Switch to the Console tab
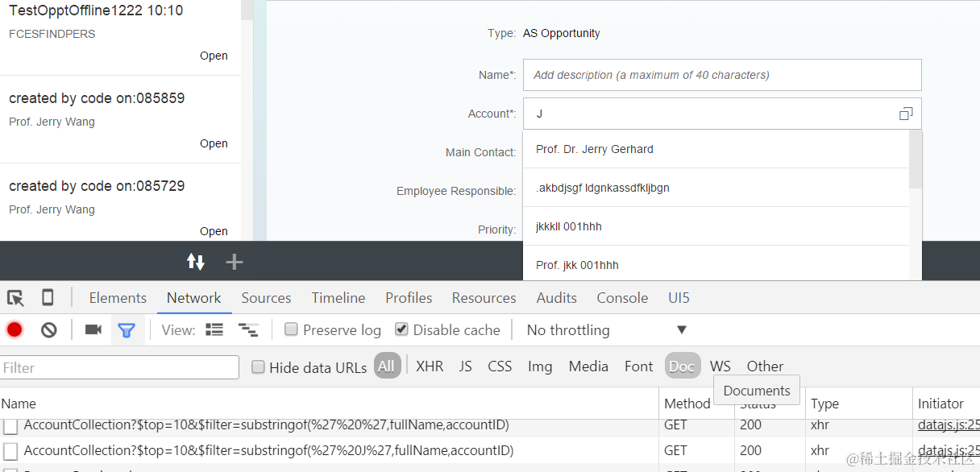The height and width of the screenshot is (472, 980). pyautogui.click(x=622, y=298)
